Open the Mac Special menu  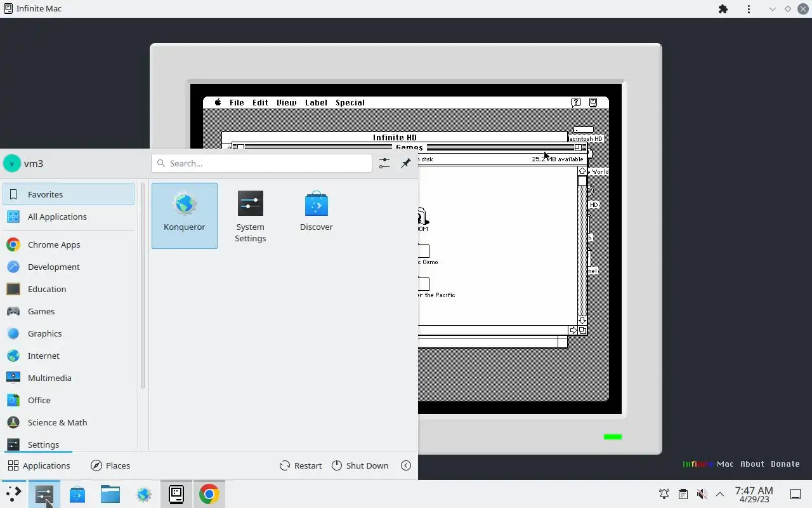(x=350, y=102)
